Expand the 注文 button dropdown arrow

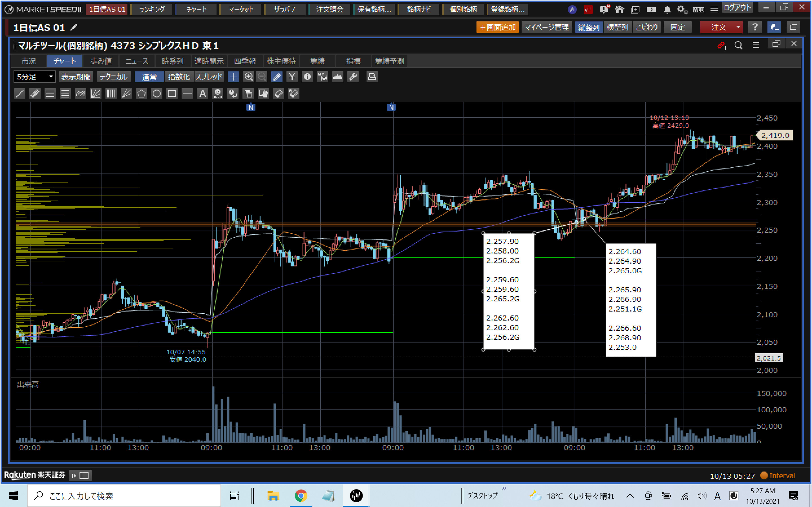(738, 27)
